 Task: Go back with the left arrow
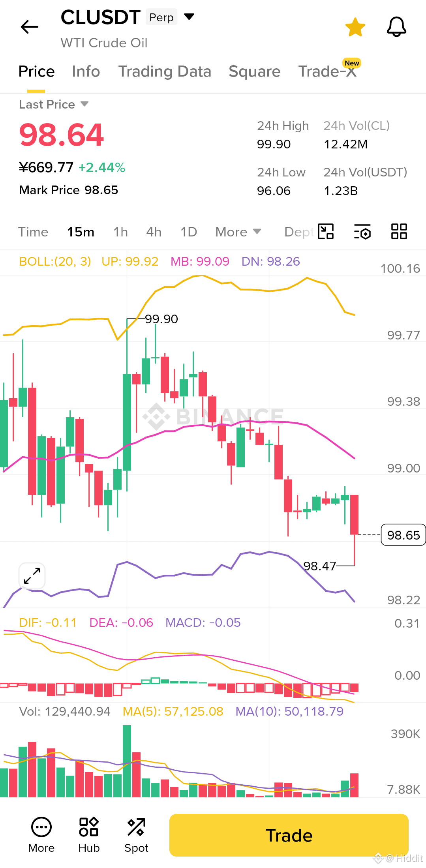tap(30, 27)
